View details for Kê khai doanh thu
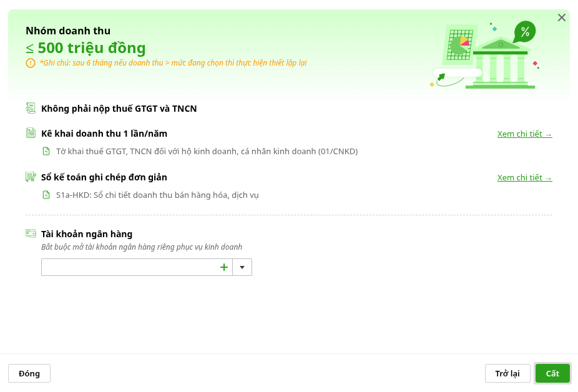The width and height of the screenshot is (578, 392). (x=524, y=134)
